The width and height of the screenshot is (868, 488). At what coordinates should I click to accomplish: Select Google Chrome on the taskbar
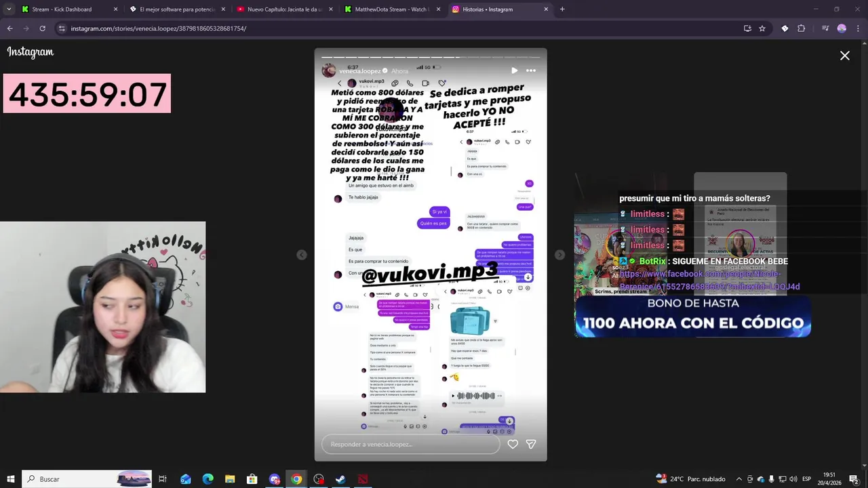click(296, 479)
